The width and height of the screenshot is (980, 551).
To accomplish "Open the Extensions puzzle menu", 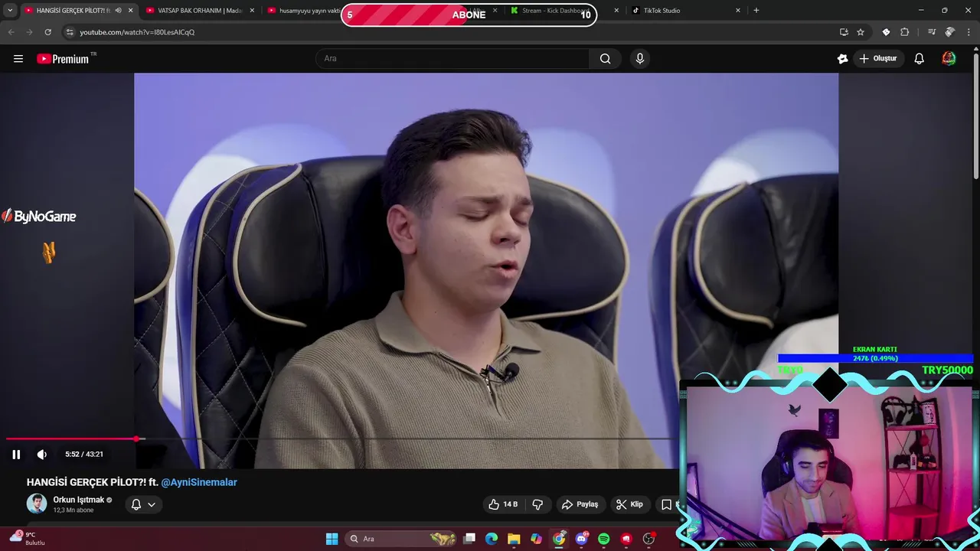I will [x=905, y=32].
